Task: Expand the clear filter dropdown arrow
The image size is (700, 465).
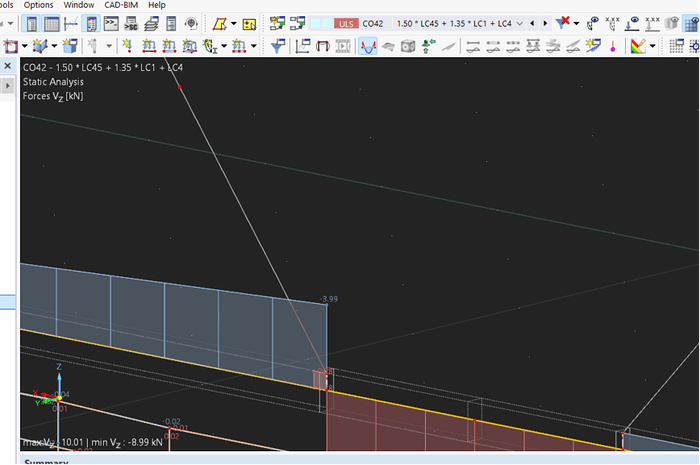Action: [x=576, y=24]
